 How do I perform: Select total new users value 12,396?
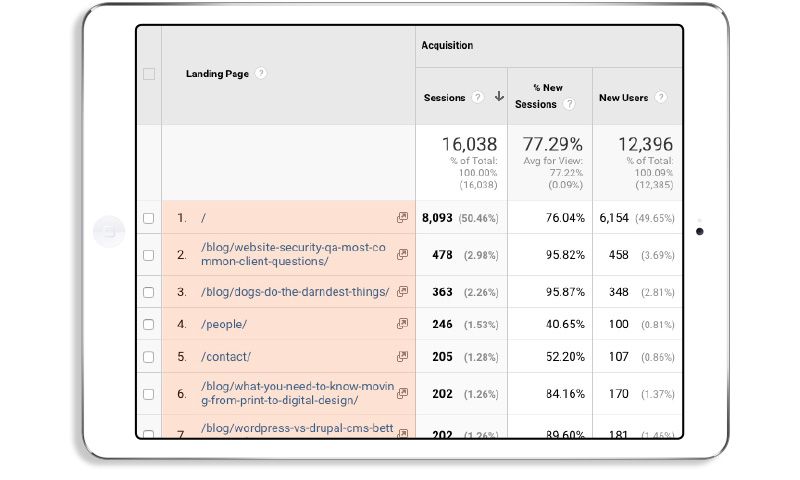645,144
